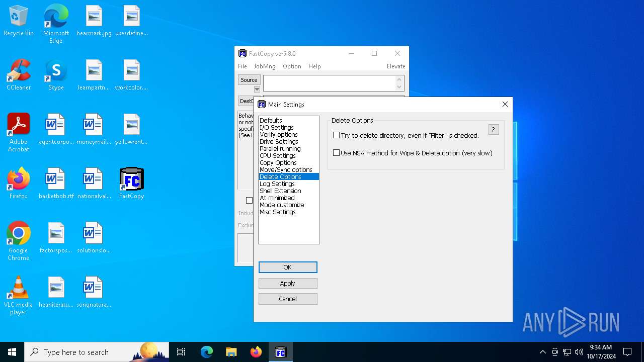Open the Help menu in FastCopy
Screen dimensions: 644x362
pyautogui.click(x=314, y=66)
